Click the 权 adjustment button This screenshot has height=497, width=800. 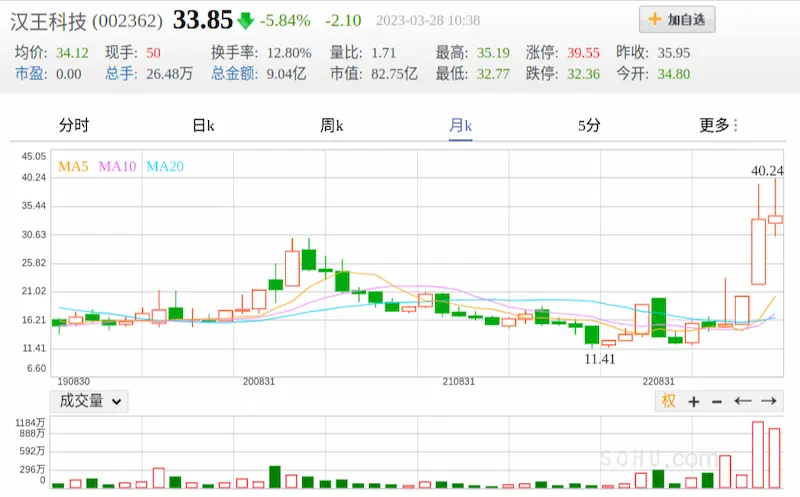click(668, 401)
